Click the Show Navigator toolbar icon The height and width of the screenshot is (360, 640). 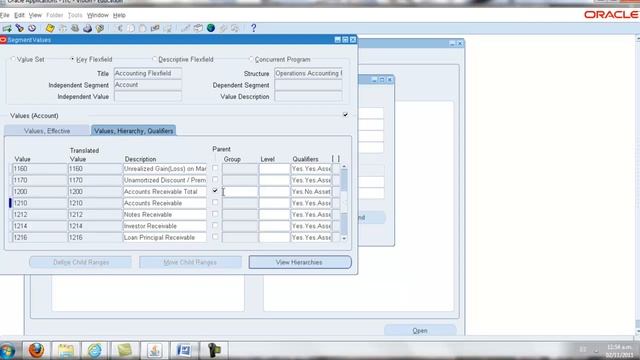[32, 28]
